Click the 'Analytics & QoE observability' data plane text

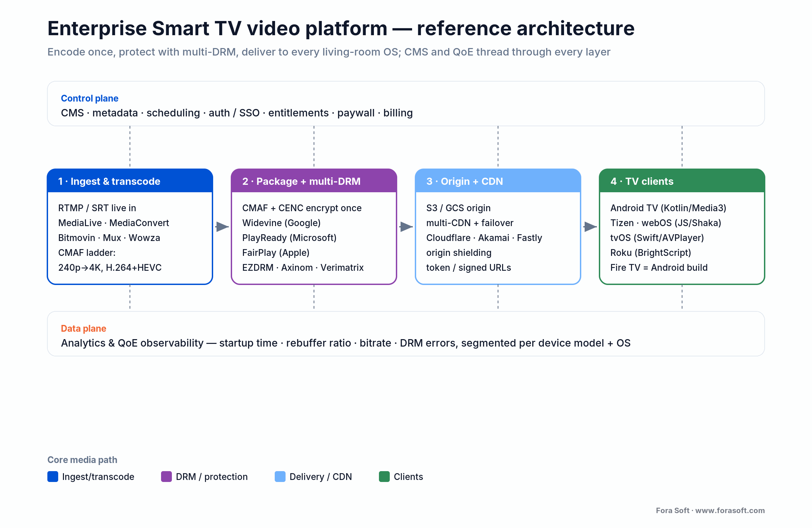tap(346, 343)
